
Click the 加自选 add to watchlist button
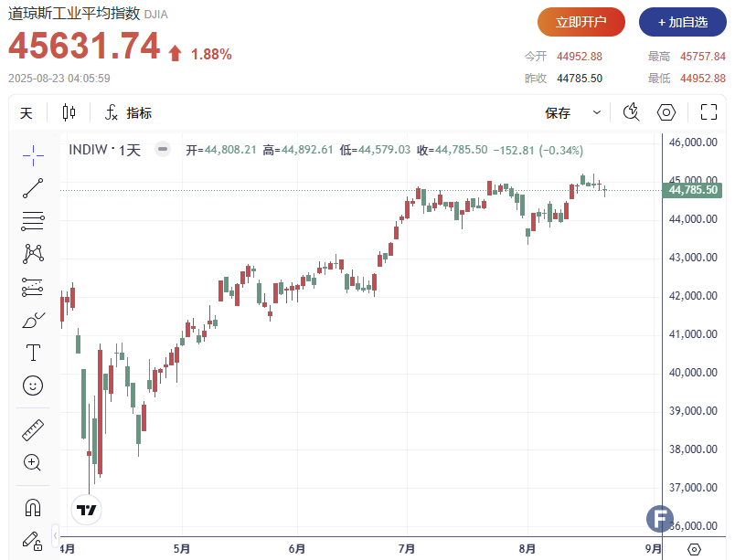683,22
